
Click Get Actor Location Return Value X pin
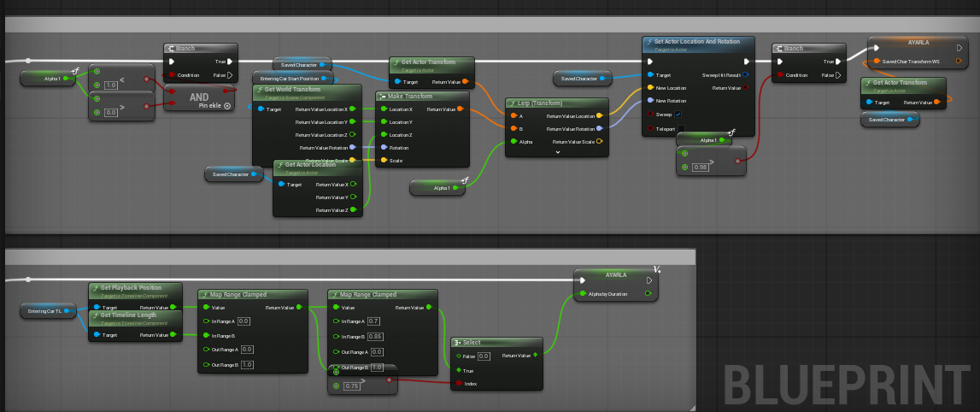(x=353, y=185)
